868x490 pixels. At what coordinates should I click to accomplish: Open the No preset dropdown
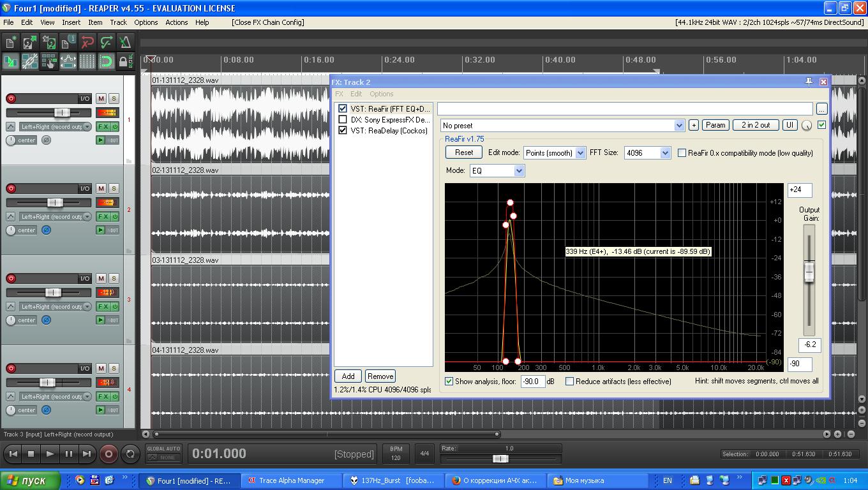coord(562,125)
